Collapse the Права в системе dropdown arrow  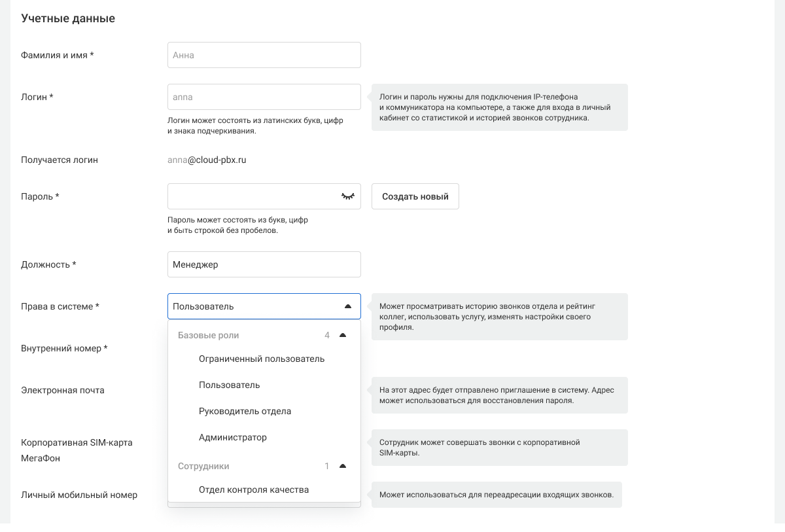[347, 306]
